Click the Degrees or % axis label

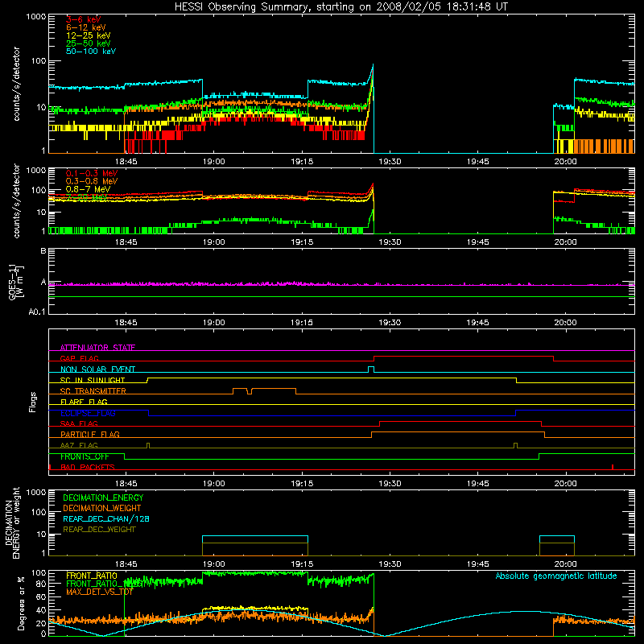click(21, 603)
